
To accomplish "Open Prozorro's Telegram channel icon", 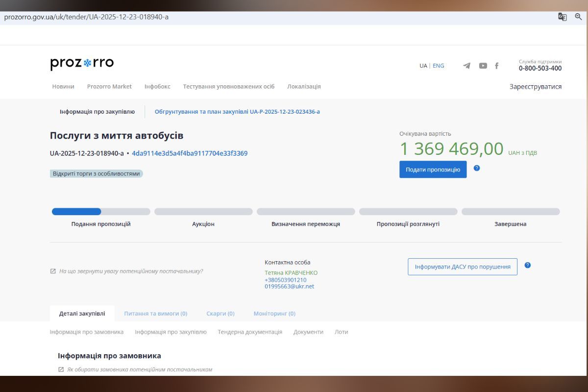I will click(x=466, y=65).
